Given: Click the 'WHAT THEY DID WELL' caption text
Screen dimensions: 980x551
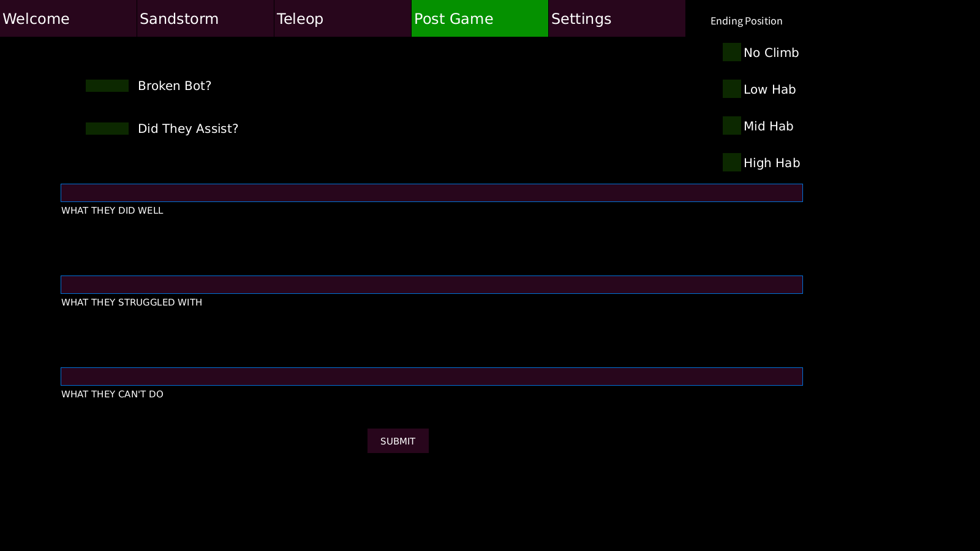Looking at the screenshot, I should coord(112,211).
